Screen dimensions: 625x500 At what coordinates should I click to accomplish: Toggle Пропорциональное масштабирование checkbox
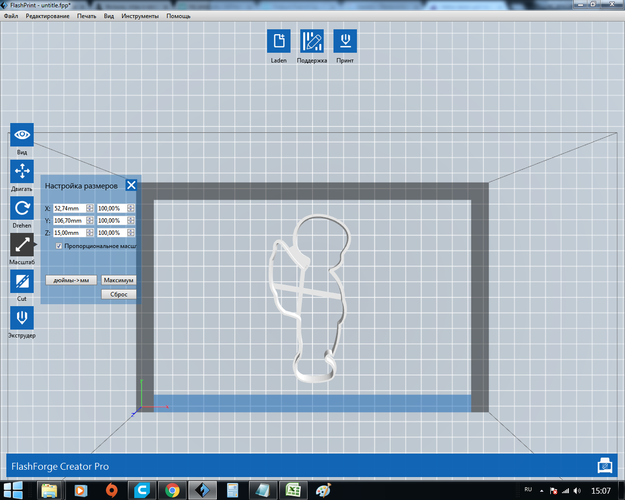coord(59,246)
